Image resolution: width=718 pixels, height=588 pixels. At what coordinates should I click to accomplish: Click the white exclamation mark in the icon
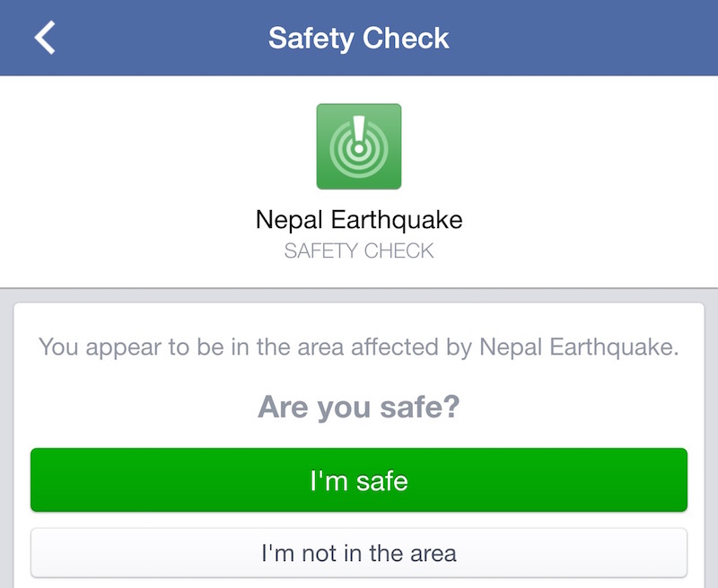[x=359, y=136]
